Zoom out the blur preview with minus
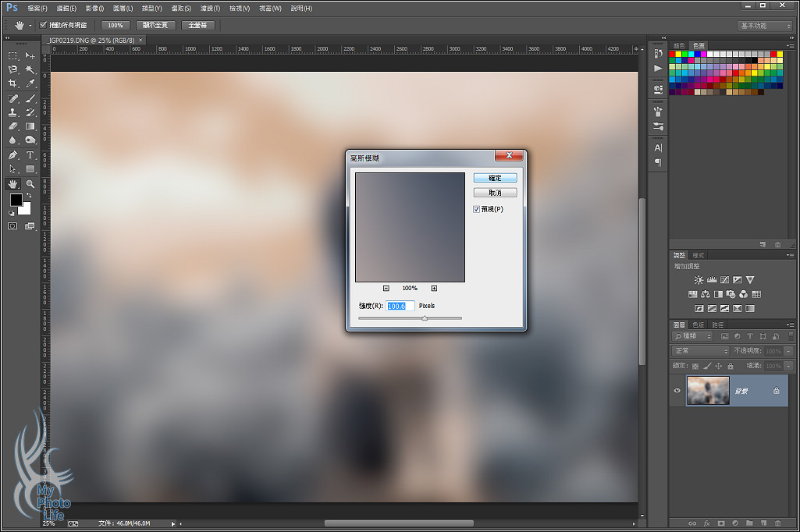Image resolution: width=800 pixels, height=532 pixels. 386,289
